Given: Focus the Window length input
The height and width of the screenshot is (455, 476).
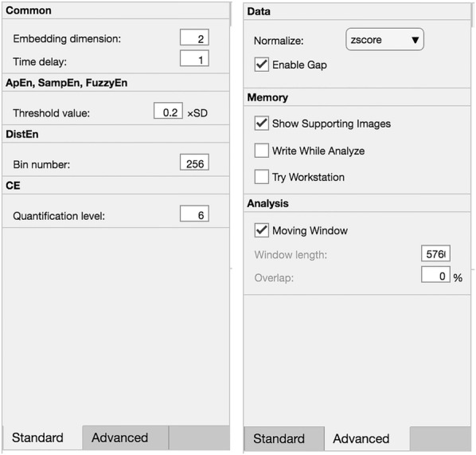Looking at the screenshot, I should click(435, 253).
